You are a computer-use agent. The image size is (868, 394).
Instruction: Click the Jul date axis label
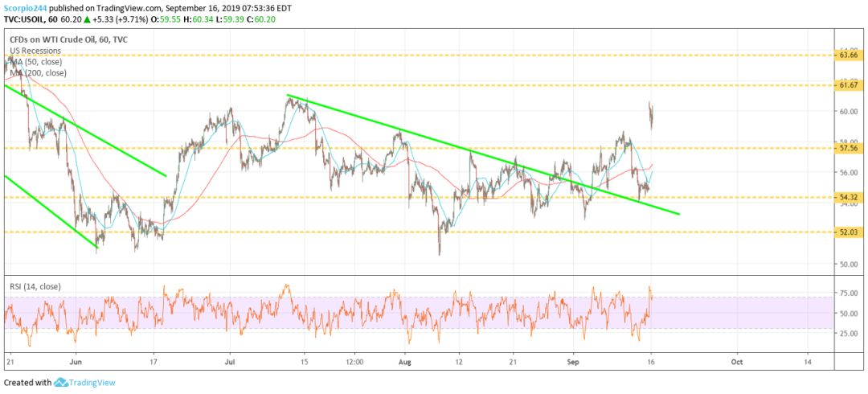[230, 360]
